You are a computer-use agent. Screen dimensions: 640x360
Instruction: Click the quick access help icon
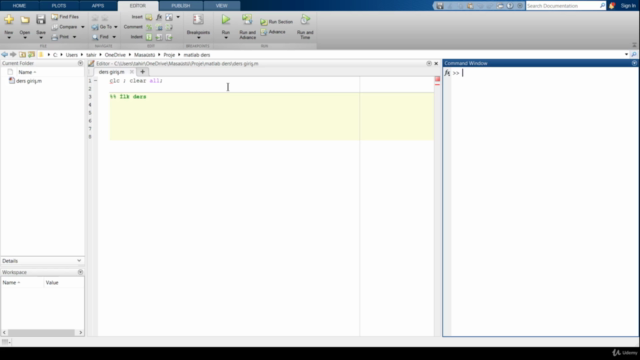(x=510, y=6)
